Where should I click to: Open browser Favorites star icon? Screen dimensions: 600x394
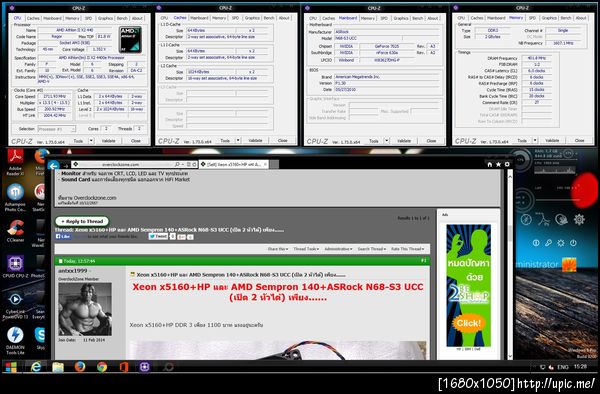(x=498, y=164)
